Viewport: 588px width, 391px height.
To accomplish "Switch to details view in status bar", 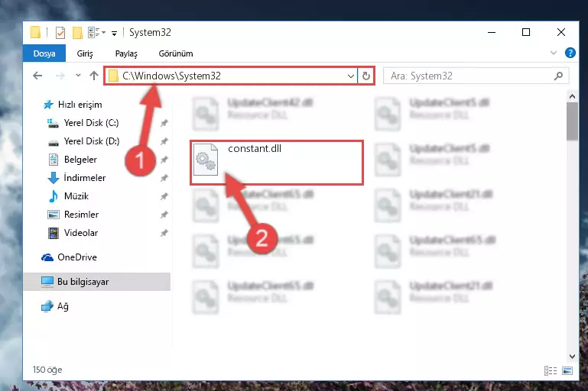I will 550,371.
